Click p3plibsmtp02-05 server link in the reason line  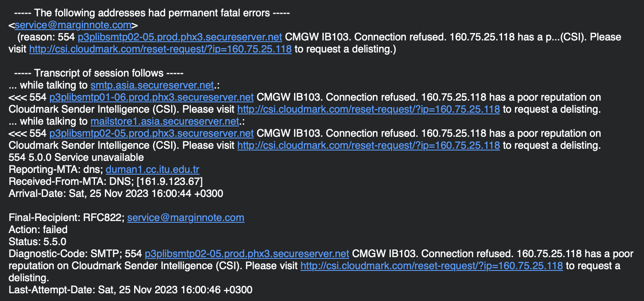click(x=180, y=37)
